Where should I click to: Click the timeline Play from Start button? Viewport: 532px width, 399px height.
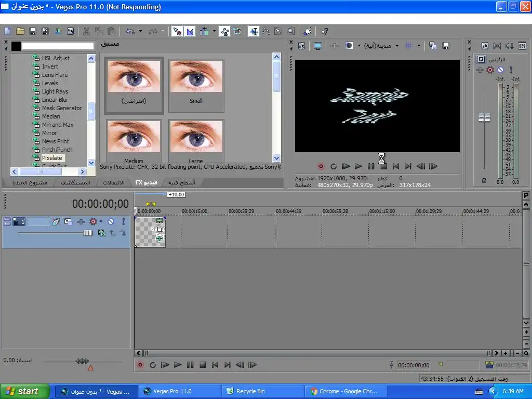tap(165, 365)
